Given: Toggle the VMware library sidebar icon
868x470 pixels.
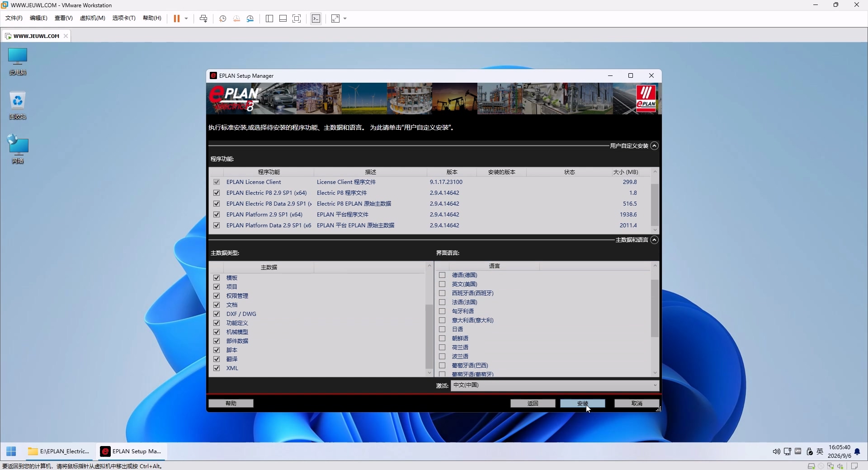Looking at the screenshot, I should click(x=269, y=19).
